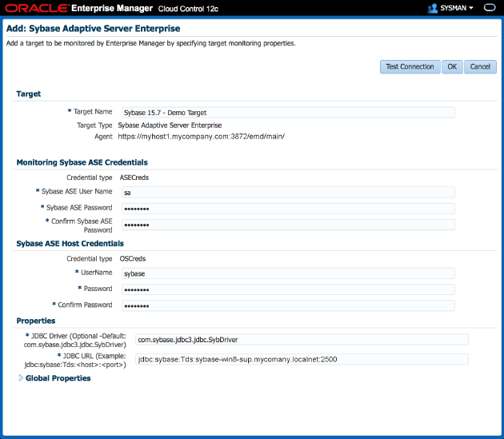Click the Oracle Enterprise Manager logo

[78, 8]
